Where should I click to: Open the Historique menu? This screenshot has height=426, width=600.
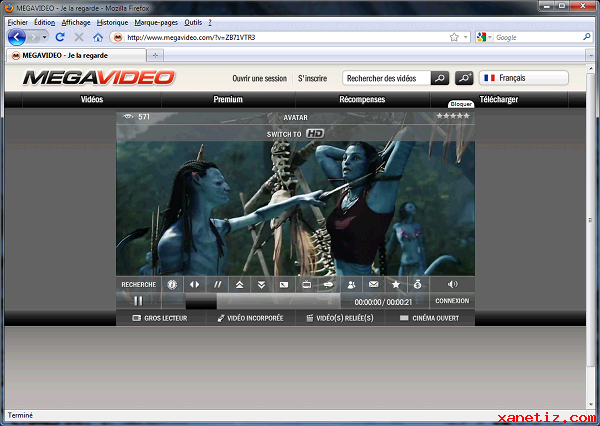click(x=112, y=23)
